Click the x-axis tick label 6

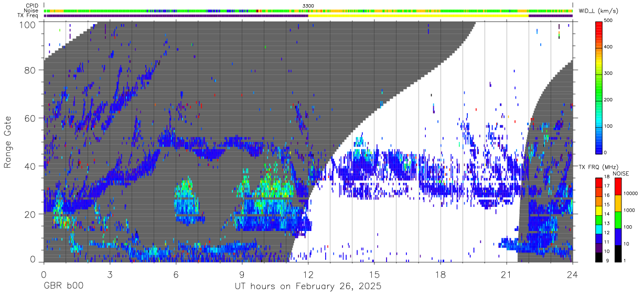click(x=176, y=274)
